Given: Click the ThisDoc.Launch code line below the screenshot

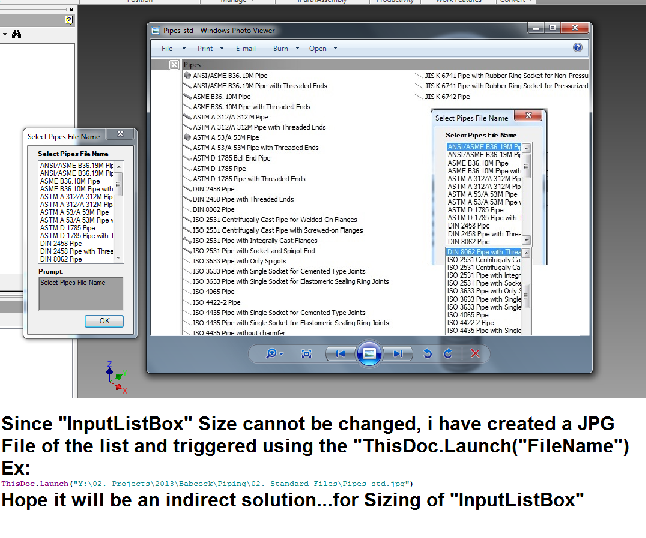Looking at the screenshot, I should click(x=207, y=484).
